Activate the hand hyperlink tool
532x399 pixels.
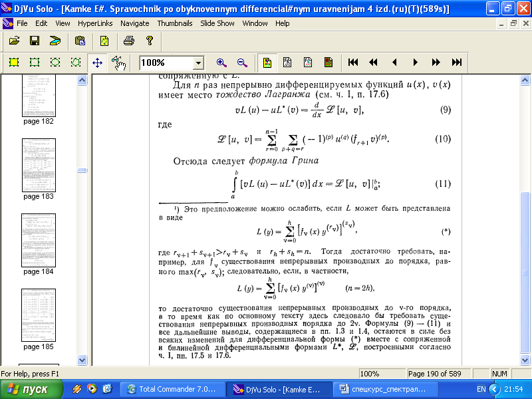[x=118, y=63]
